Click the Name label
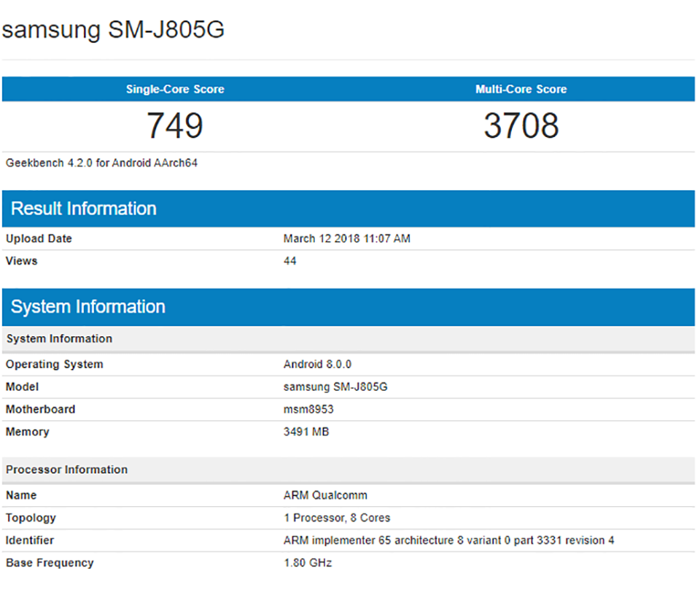 [21, 495]
